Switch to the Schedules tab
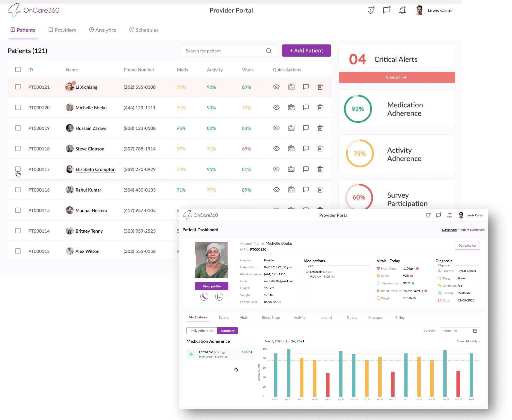The height and width of the screenshot is (420, 512). click(x=144, y=30)
